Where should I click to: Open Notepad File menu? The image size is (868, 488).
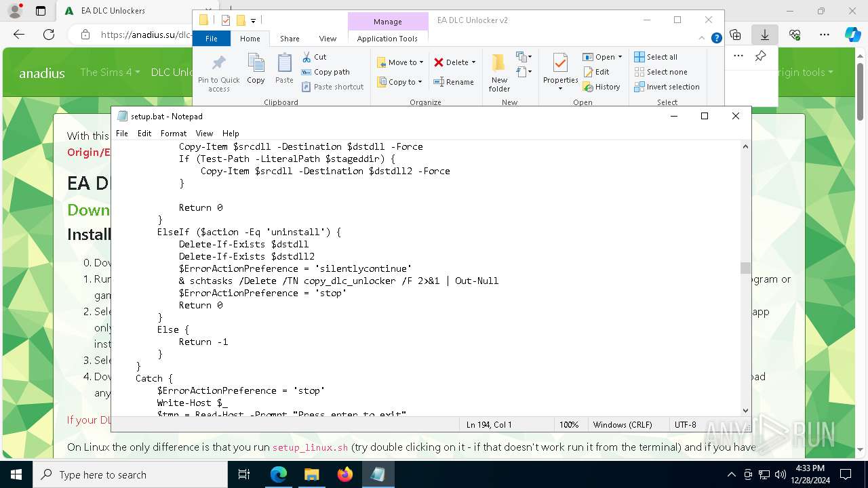[x=122, y=134]
